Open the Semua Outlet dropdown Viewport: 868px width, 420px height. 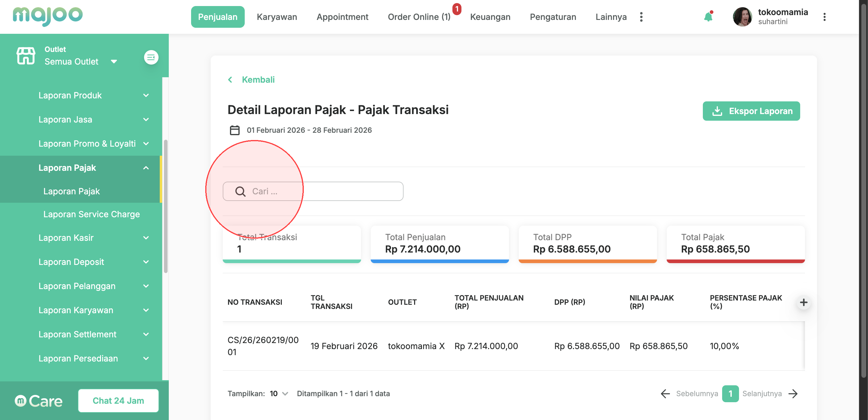point(114,62)
